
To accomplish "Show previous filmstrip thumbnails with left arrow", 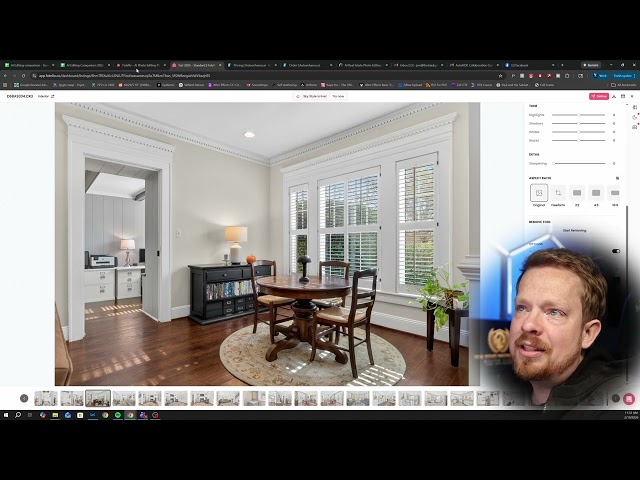I will [24, 398].
